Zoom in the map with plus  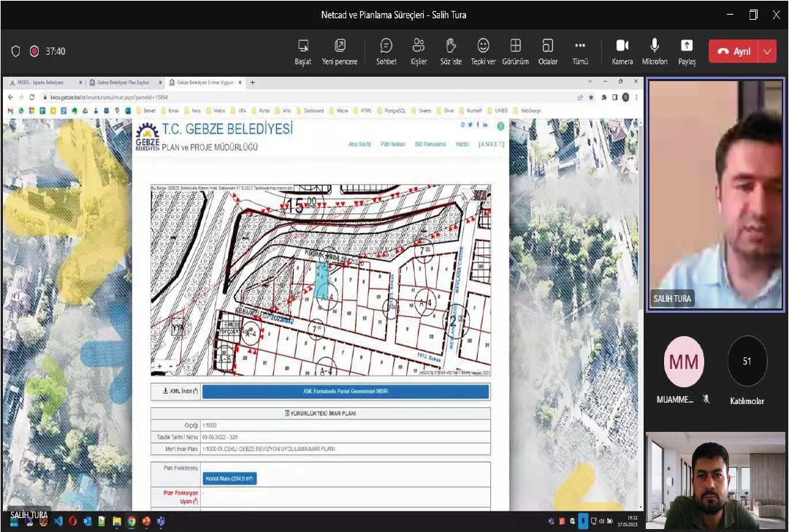[x=159, y=367]
